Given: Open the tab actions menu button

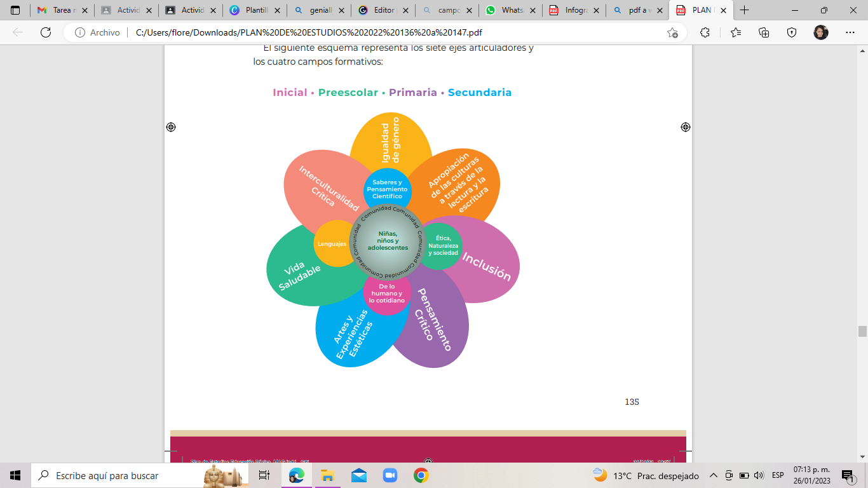Looking at the screenshot, I should (x=15, y=10).
